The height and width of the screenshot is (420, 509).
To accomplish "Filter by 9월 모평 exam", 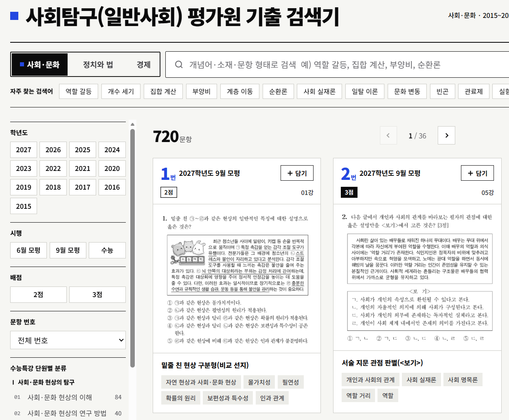I will coord(68,250).
